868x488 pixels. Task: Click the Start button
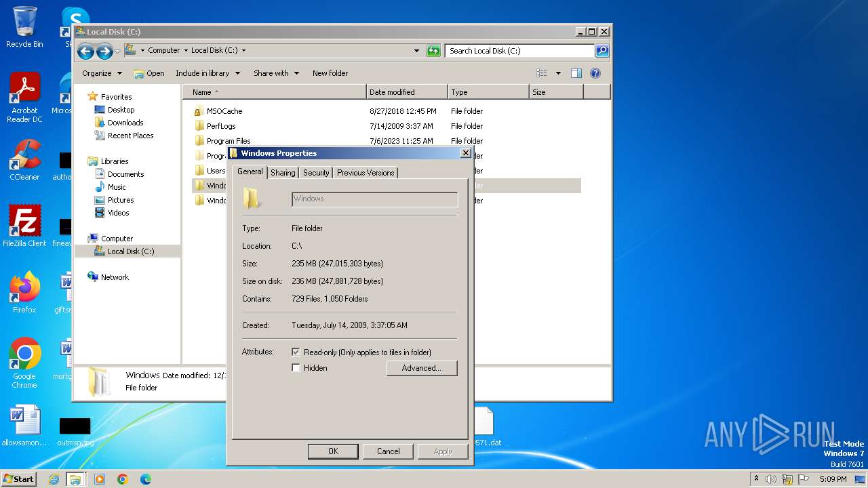click(18, 479)
